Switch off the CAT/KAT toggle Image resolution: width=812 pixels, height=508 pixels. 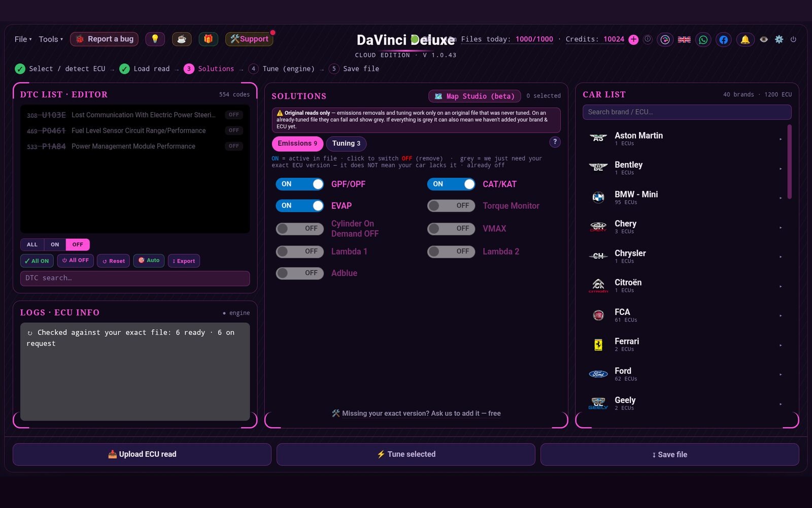coord(451,184)
